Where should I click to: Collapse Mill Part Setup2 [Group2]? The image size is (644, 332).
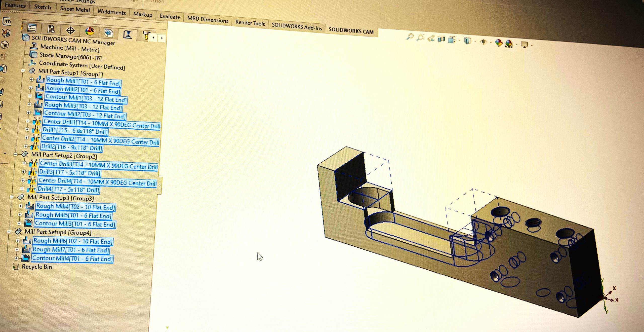click(16, 154)
